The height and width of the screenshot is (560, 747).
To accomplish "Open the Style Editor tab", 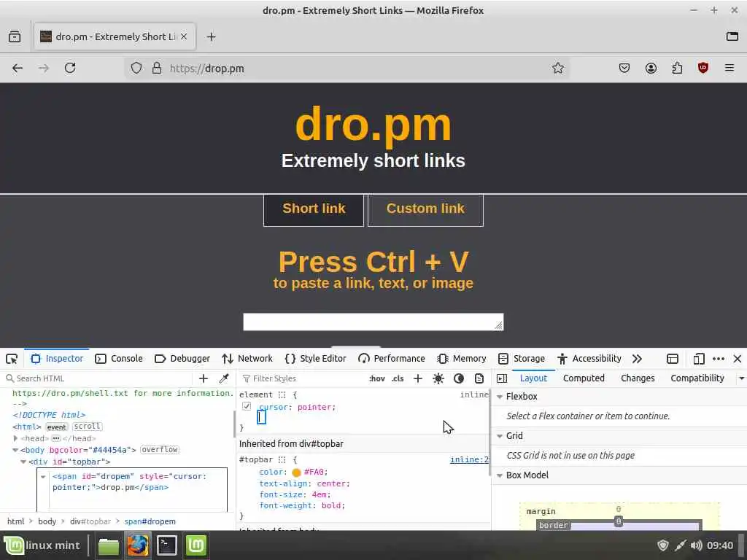I will (x=315, y=359).
